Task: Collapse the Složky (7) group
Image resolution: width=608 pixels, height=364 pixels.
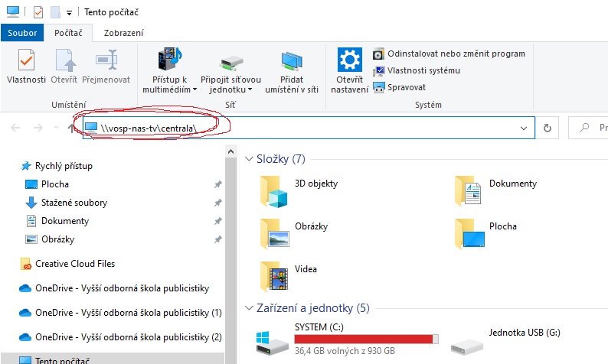Action: (x=249, y=159)
